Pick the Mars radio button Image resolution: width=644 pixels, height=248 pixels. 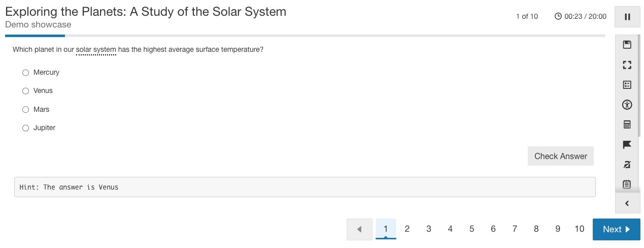click(x=26, y=109)
